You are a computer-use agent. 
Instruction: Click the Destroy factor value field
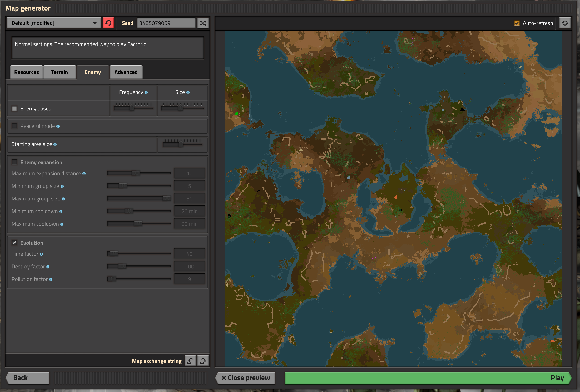[190, 267]
